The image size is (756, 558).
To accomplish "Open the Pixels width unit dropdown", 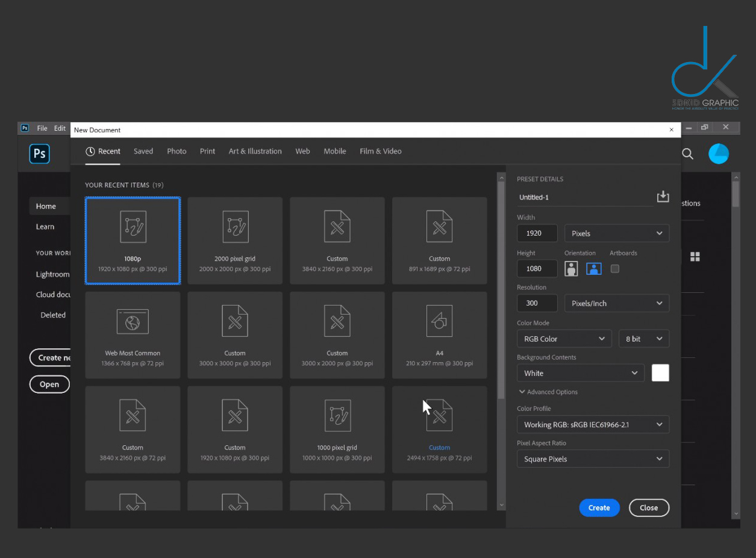I will [x=616, y=234].
